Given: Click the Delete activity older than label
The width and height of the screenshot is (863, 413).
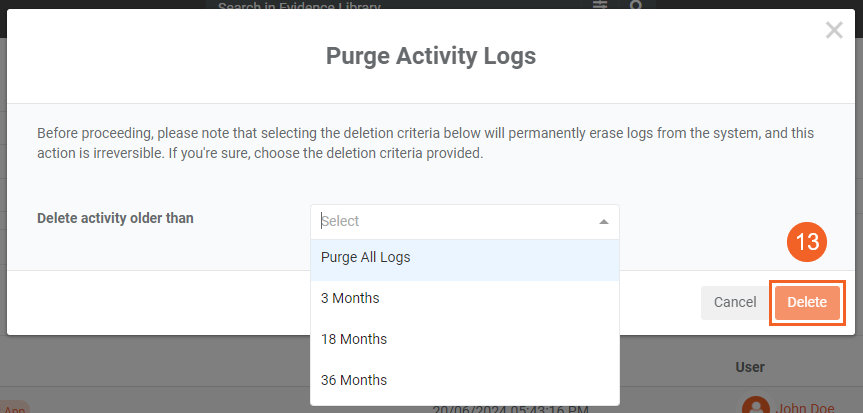Looking at the screenshot, I should [115, 218].
